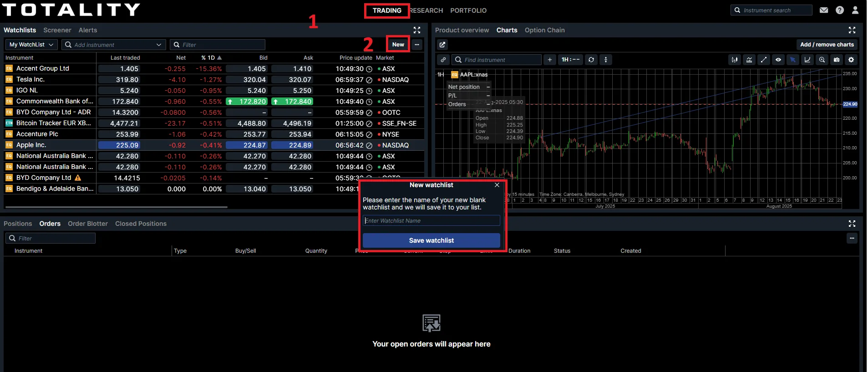Open the Product overview tab
Screen dimensions: 868x372
462,30
